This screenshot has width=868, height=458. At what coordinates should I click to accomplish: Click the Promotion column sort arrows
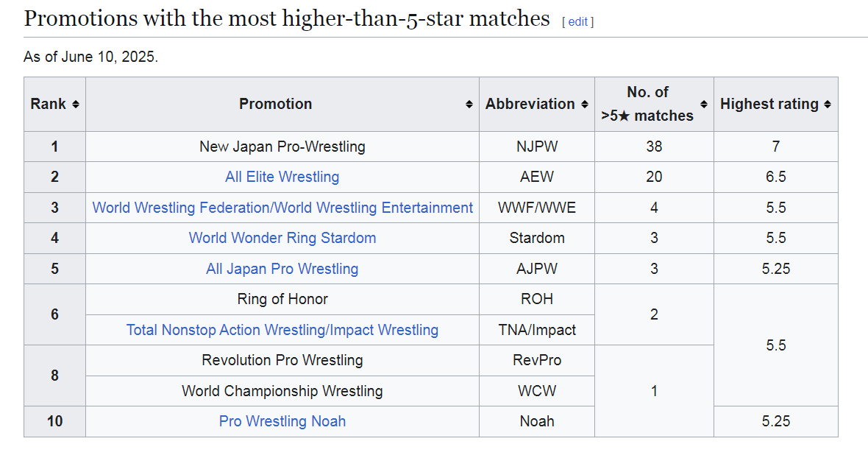[x=469, y=105]
